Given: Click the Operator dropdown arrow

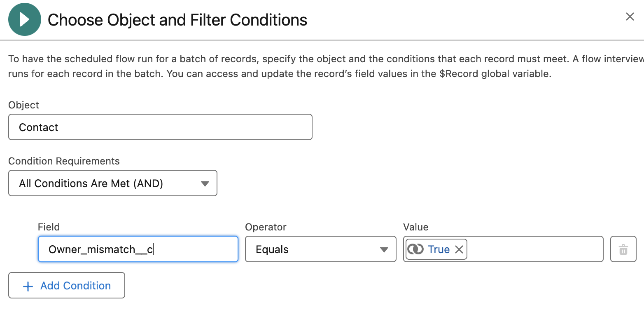Looking at the screenshot, I should pos(384,249).
